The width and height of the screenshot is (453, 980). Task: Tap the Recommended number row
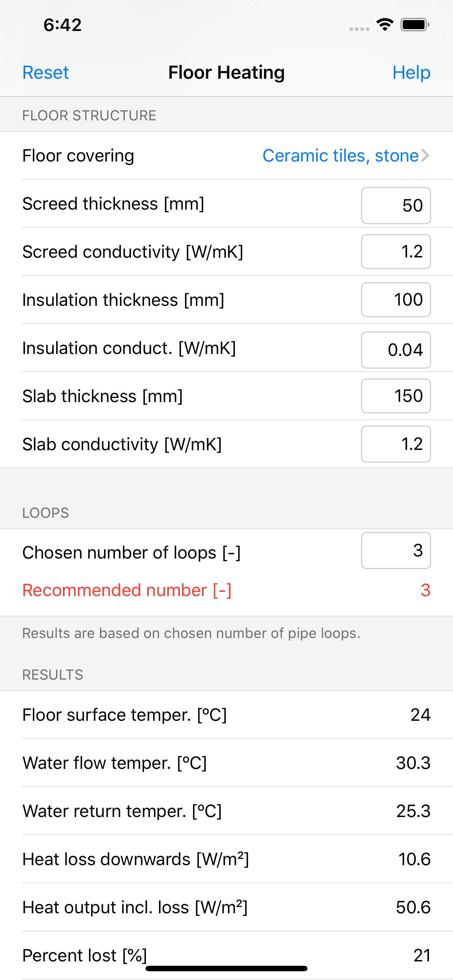point(226,590)
